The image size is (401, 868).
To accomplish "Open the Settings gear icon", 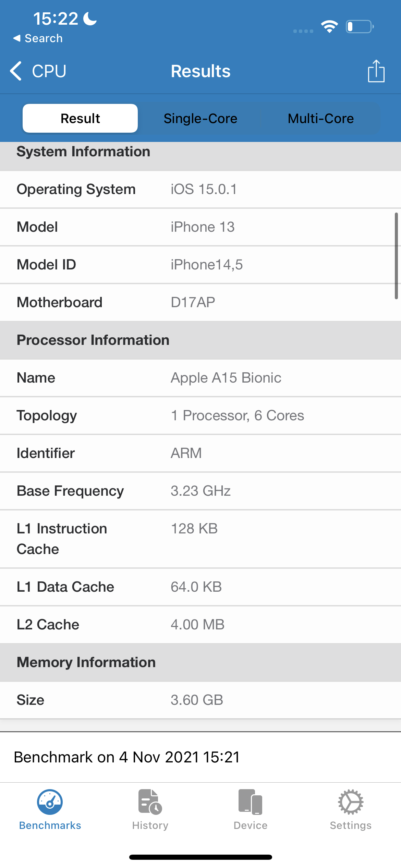I will [351, 802].
